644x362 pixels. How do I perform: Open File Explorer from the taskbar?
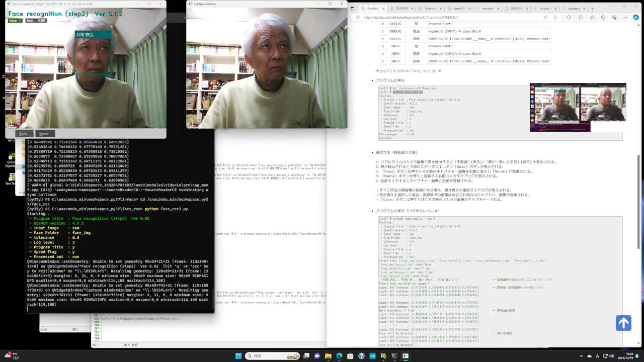click(x=328, y=356)
